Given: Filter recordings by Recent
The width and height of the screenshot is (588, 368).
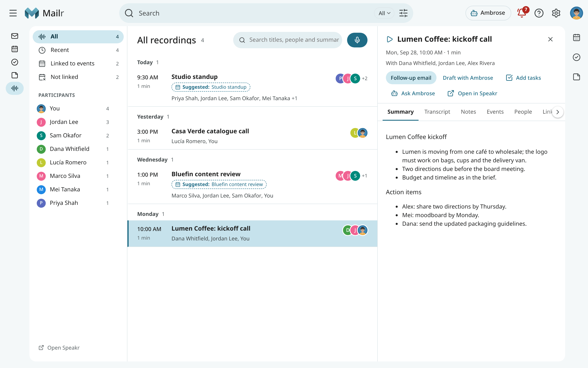Looking at the screenshot, I should click(x=78, y=50).
